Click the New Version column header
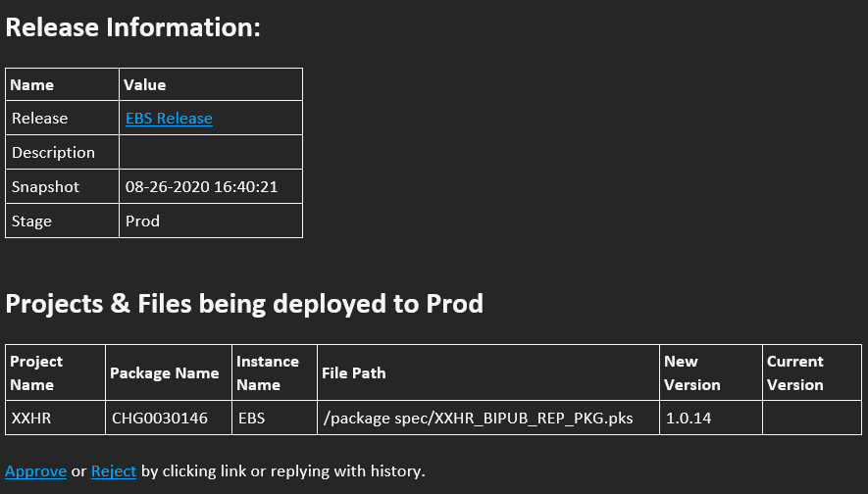Image resolution: width=868 pixels, height=494 pixels. tap(692, 372)
